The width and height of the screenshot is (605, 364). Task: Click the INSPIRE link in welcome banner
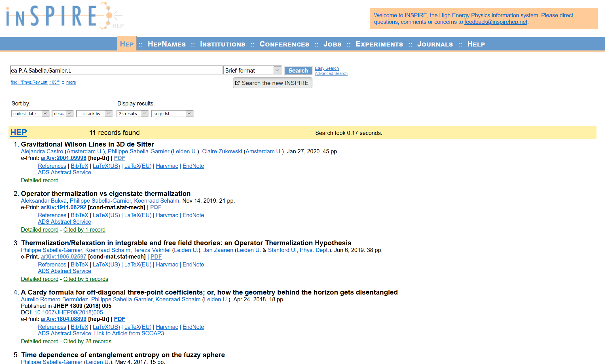click(x=416, y=15)
